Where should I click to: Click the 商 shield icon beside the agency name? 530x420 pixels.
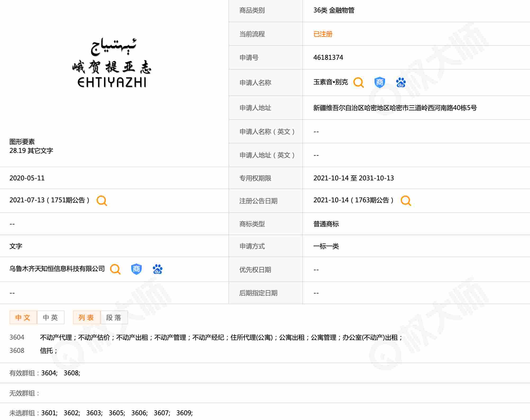click(136, 269)
